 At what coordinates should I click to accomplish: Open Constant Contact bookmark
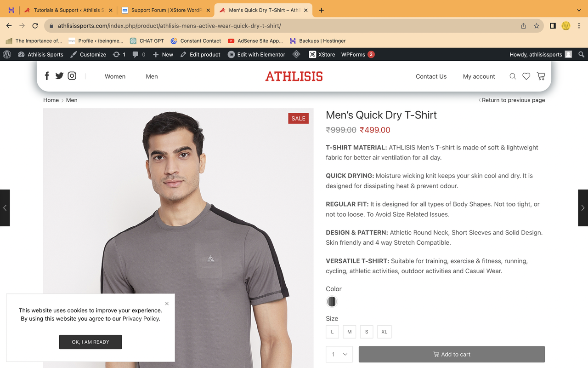pyautogui.click(x=196, y=40)
